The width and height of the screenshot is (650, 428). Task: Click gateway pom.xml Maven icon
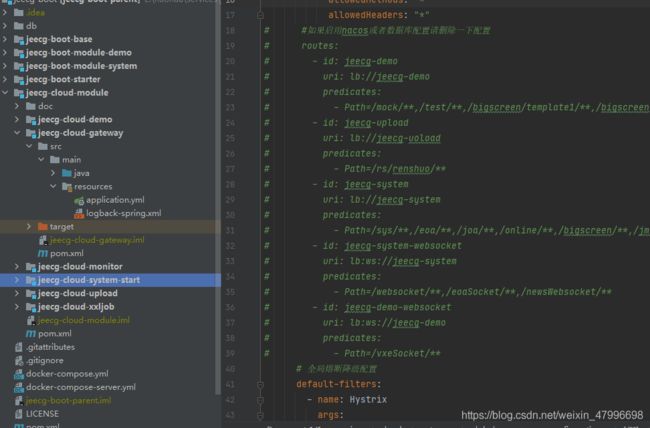tap(43, 253)
